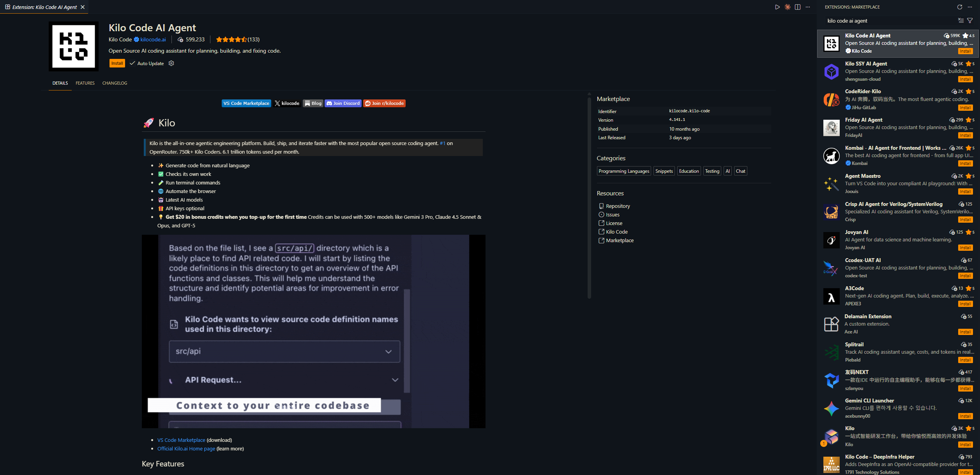
Task: Click the Join Discord badge
Action: coord(343,103)
